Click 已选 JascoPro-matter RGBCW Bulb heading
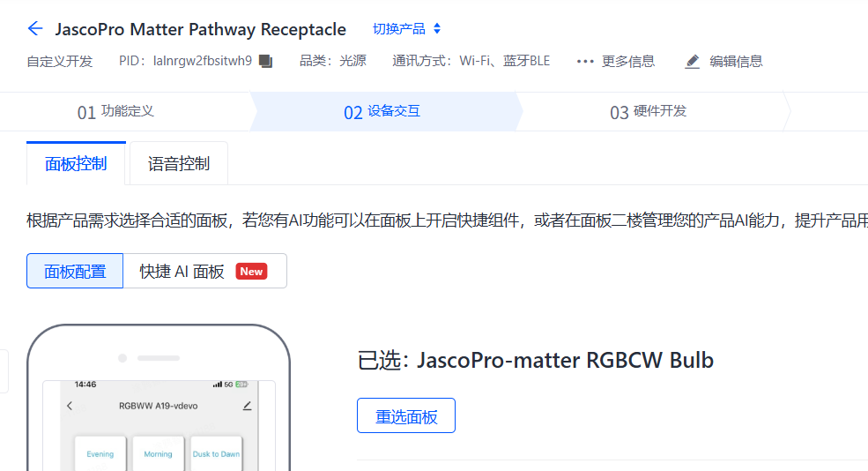The width and height of the screenshot is (868, 471). [535, 360]
